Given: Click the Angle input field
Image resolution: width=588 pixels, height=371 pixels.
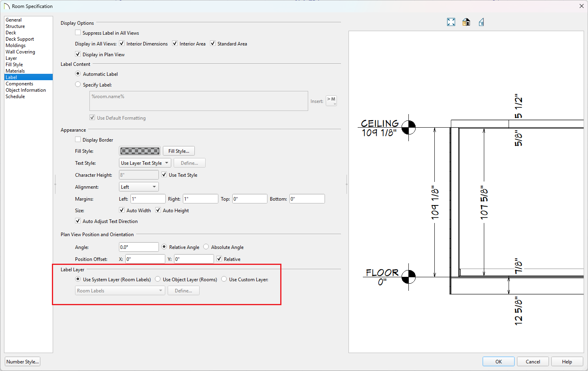Looking at the screenshot, I should (x=139, y=247).
